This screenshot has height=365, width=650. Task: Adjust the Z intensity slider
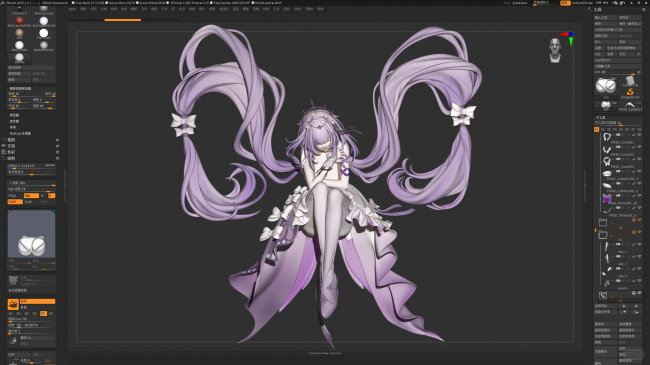pos(31,184)
